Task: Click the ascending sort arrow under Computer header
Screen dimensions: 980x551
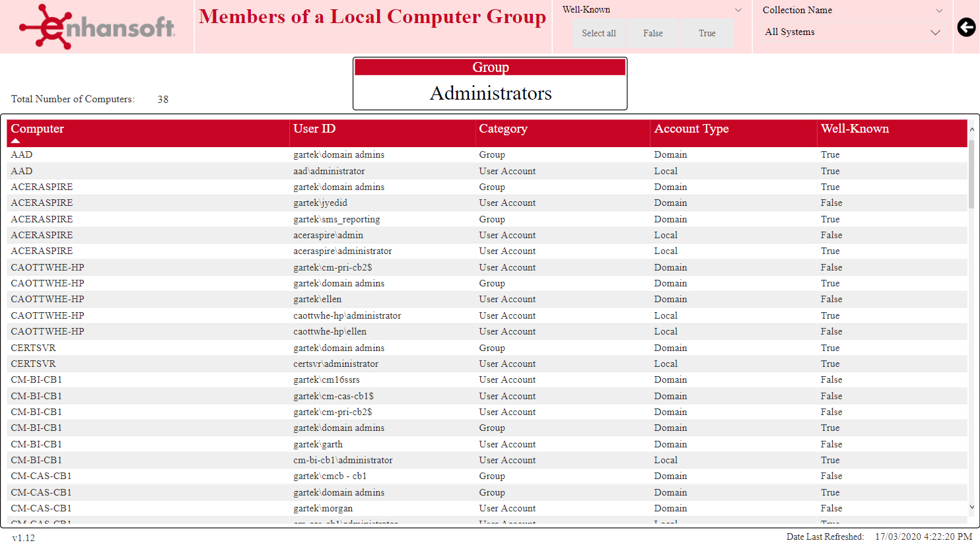Action: [x=16, y=141]
